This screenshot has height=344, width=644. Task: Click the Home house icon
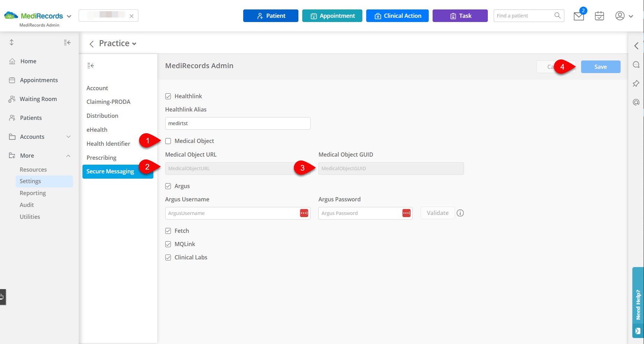pos(12,61)
